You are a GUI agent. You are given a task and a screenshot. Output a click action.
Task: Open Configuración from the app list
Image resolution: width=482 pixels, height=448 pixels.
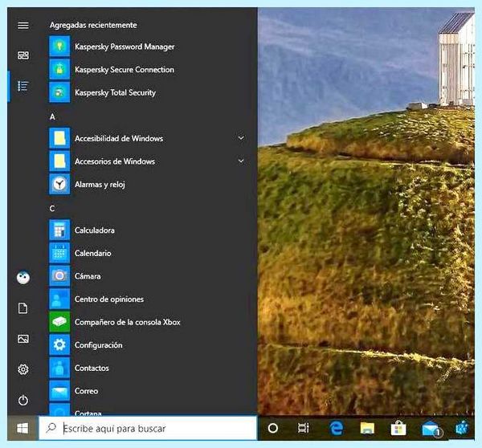pyautogui.click(x=98, y=345)
